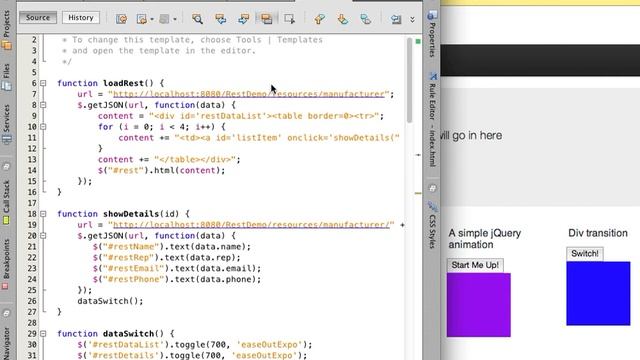Open the Services side panel

click(7, 124)
